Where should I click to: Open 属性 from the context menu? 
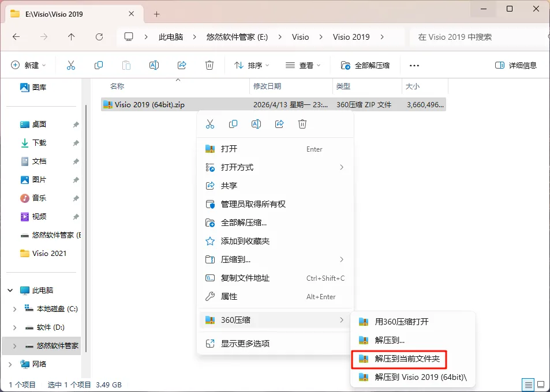pos(275,297)
